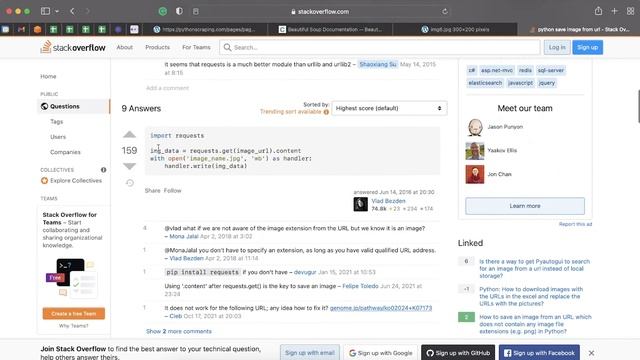Click Share under the answer
This screenshot has height=360, width=640.
tap(152, 191)
